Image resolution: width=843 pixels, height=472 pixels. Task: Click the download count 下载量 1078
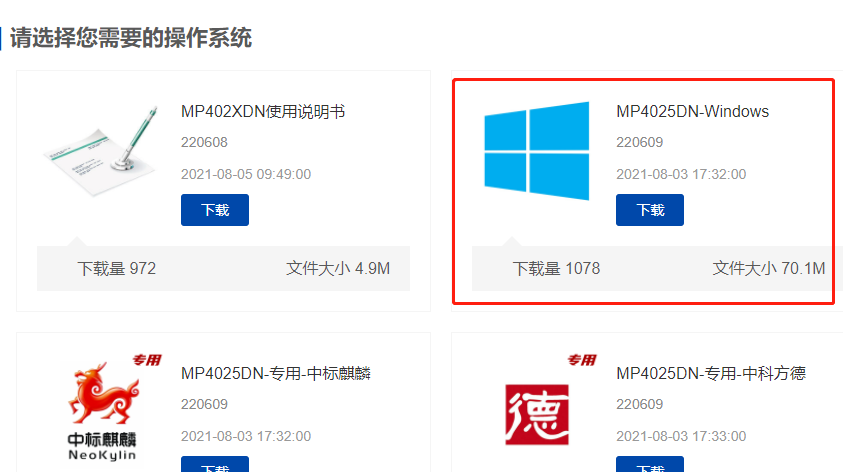point(556,268)
